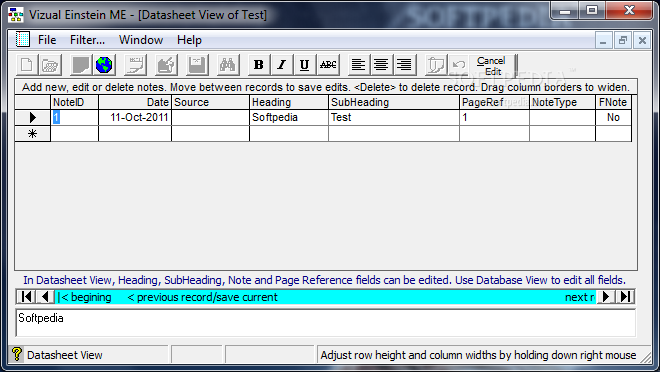660x372 pixels.
Task: Click the empty NoteType cell in record 1
Action: click(562, 117)
